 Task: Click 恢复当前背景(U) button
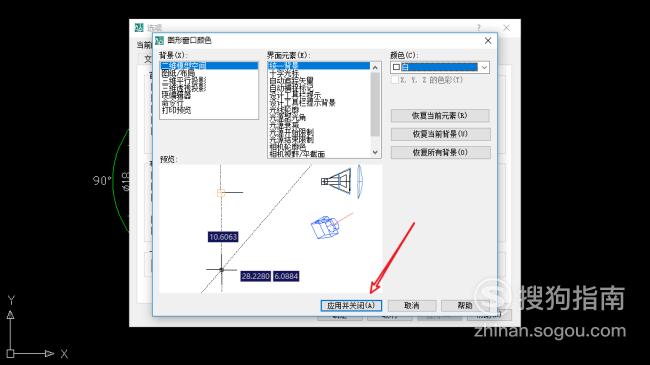tap(440, 134)
